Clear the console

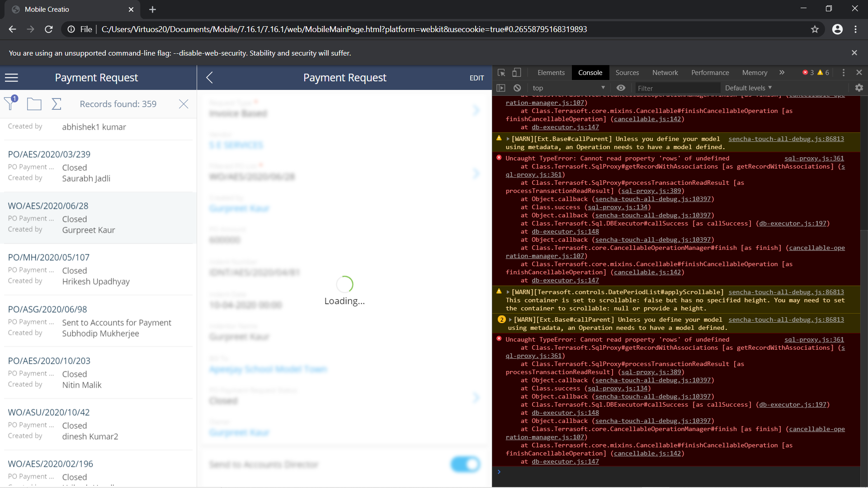517,88
